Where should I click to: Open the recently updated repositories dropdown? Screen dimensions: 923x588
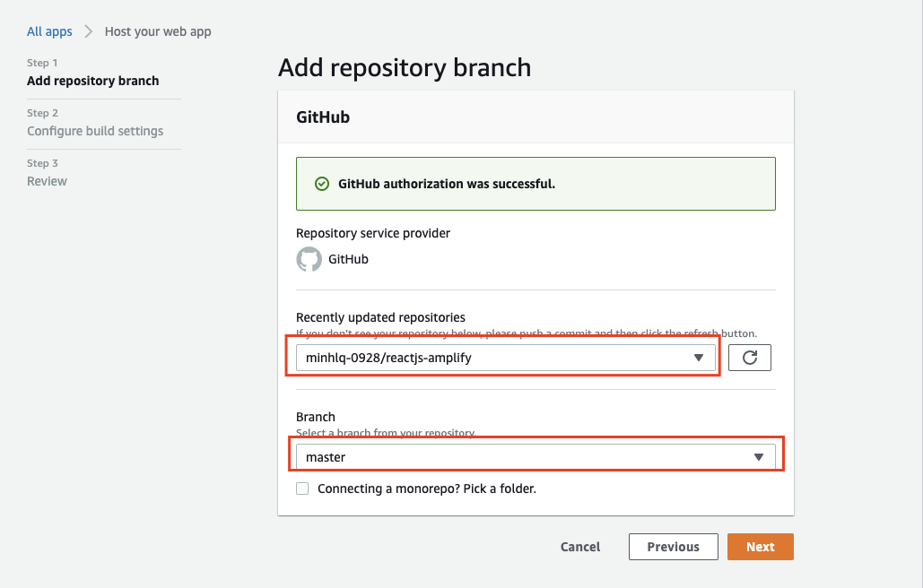(502, 359)
